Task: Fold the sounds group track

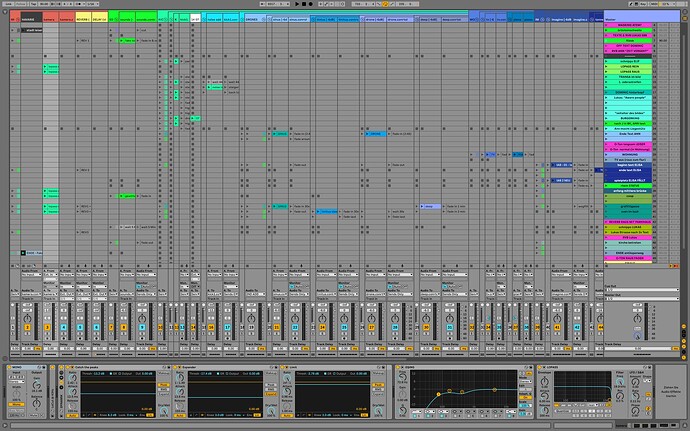Action: (x=117, y=19)
